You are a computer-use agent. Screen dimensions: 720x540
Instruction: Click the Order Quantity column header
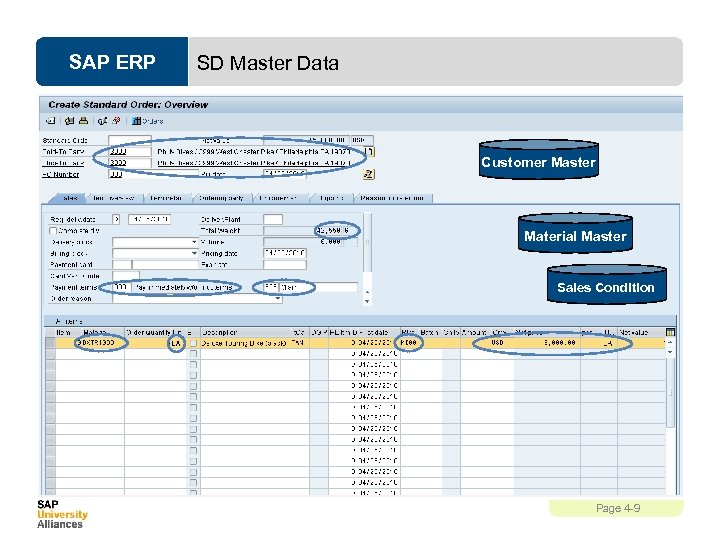point(148,332)
